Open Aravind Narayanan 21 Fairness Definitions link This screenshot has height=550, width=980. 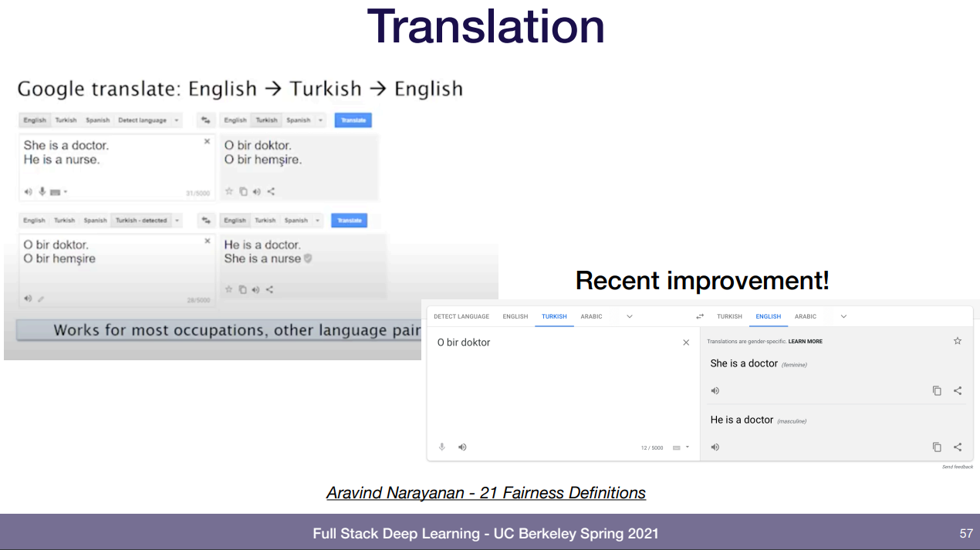pyautogui.click(x=486, y=492)
